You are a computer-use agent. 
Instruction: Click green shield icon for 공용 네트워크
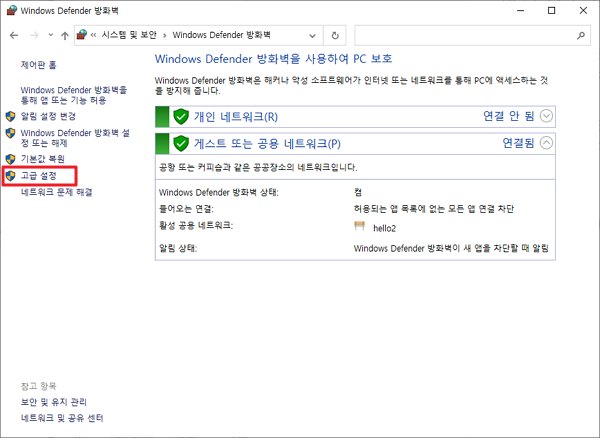tap(181, 143)
